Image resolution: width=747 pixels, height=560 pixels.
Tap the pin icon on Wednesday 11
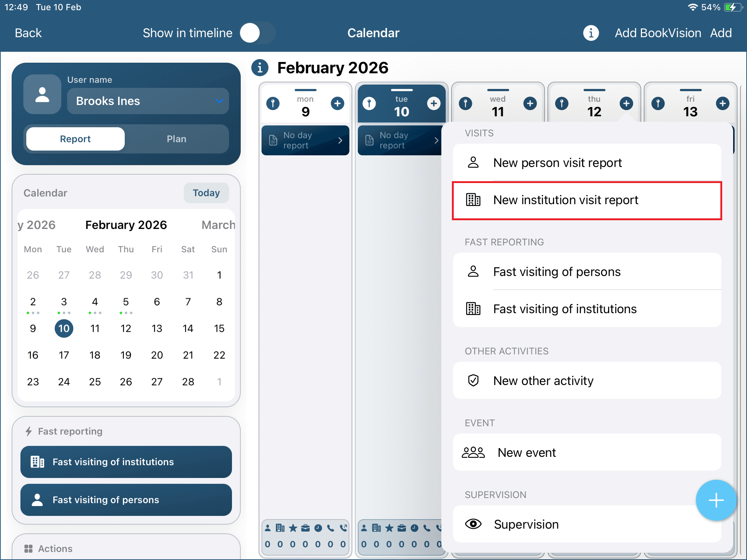(465, 104)
